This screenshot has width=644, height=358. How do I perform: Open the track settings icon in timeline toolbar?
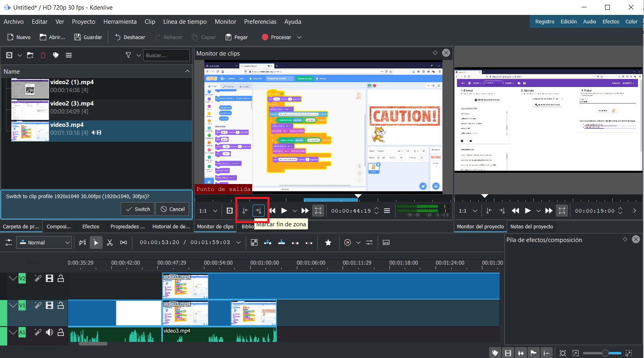click(8, 242)
